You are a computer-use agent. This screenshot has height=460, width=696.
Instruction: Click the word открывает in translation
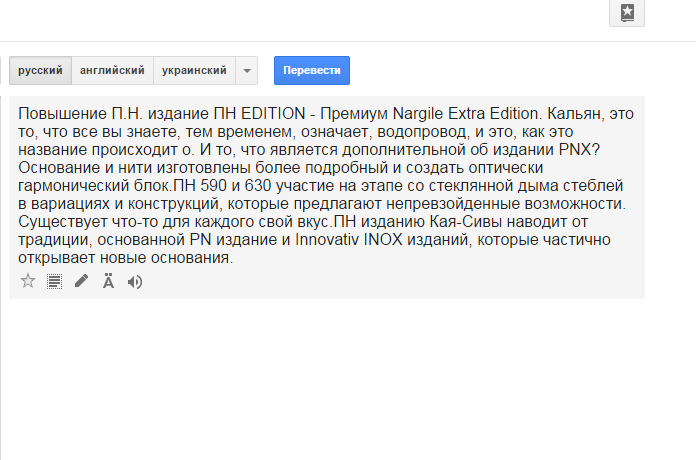pos(56,258)
